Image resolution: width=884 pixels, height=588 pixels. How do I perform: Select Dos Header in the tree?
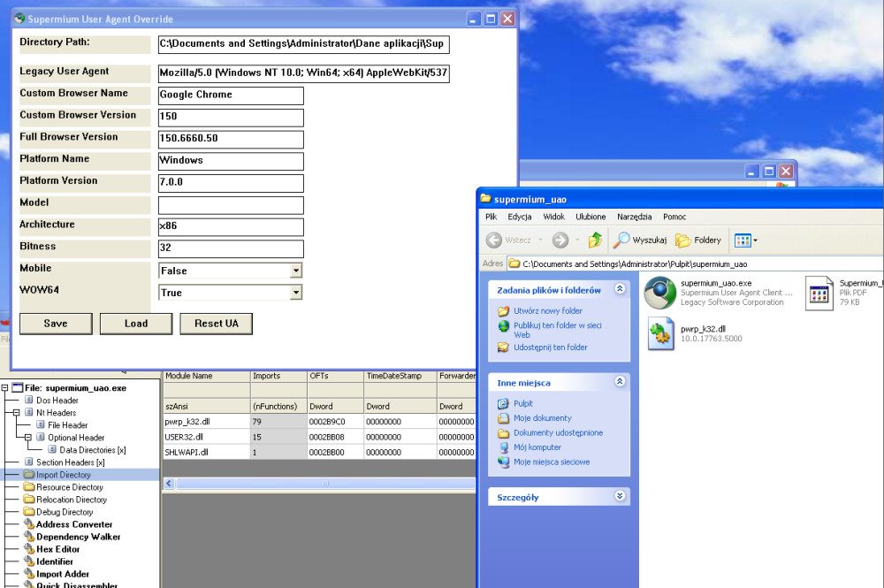point(57,401)
